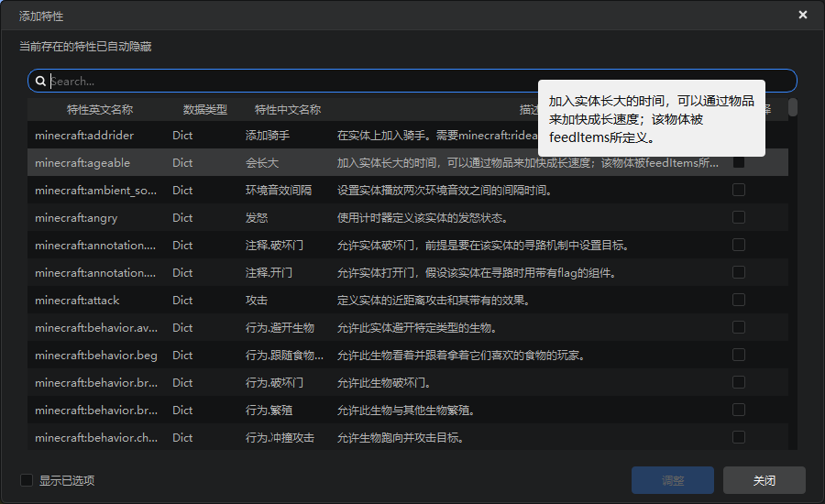Check the 行为.冲撞攻击 row checkbox
This screenshot has height=504, width=825.
(x=739, y=437)
